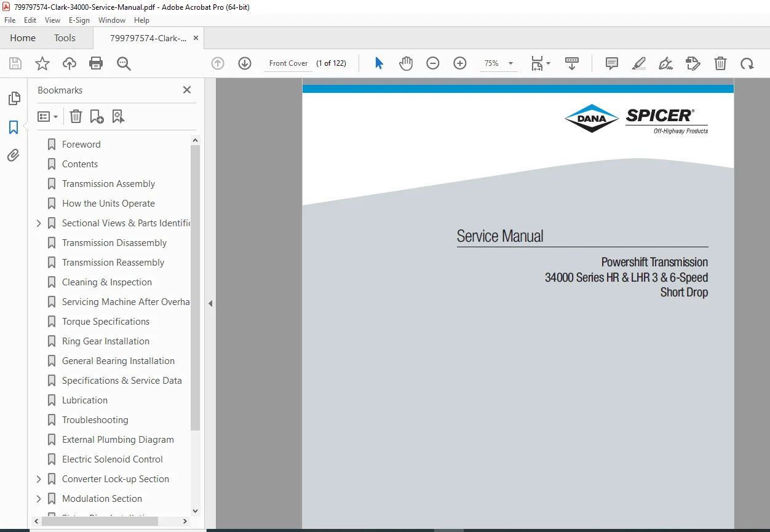Expand the Converter Lock-up Section bookmark

[x=39, y=479]
